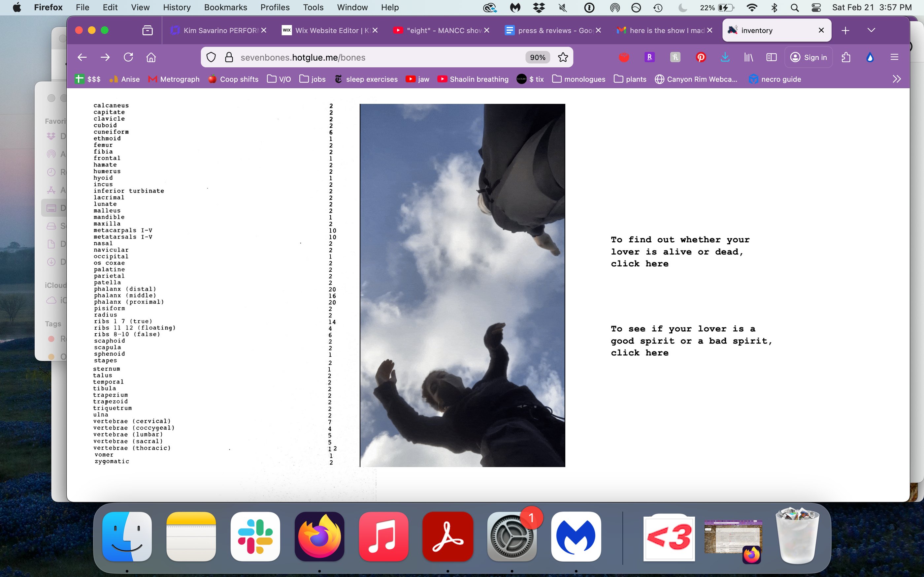Reset the 90% zoom level indicator
The height and width of the screenshot is (577, 924).
537,57
